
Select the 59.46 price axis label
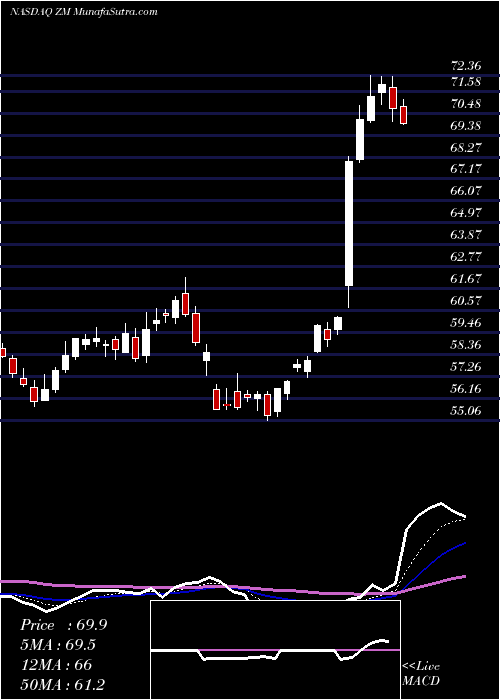[466, 322]
